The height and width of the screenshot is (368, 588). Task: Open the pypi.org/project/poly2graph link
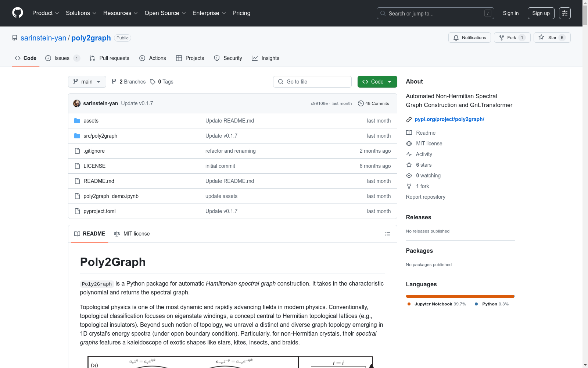tap(449, 119)
